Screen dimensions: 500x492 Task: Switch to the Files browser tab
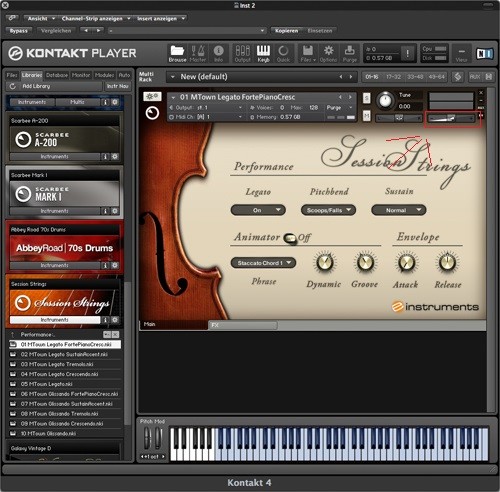pos(12,75)
